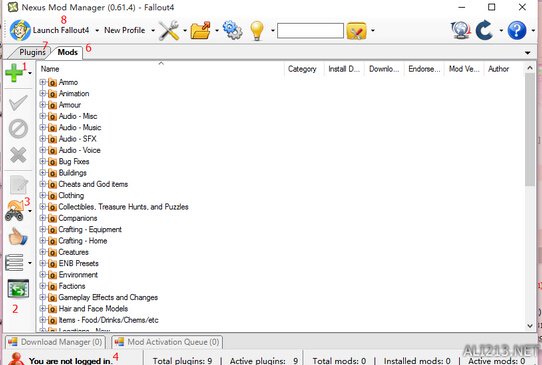542x365 pixels.
Task: Open dropdown arrow beside the folder icon
Action: [217, 31]
